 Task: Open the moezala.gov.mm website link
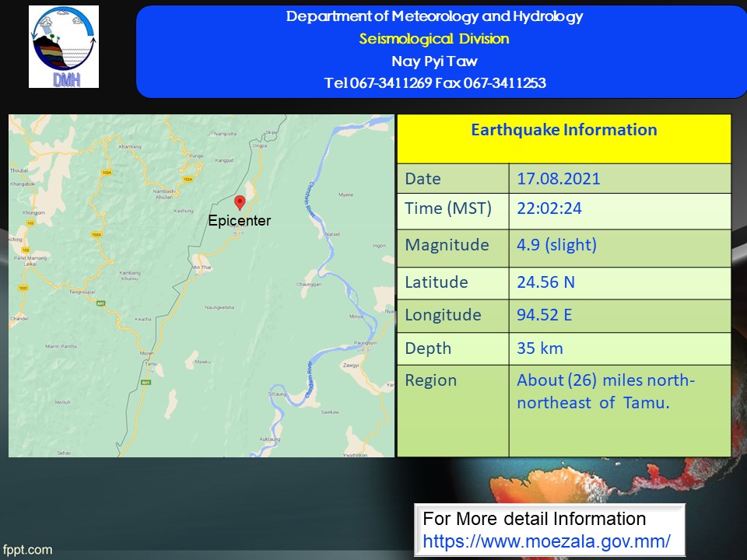(x=546, y=539)
